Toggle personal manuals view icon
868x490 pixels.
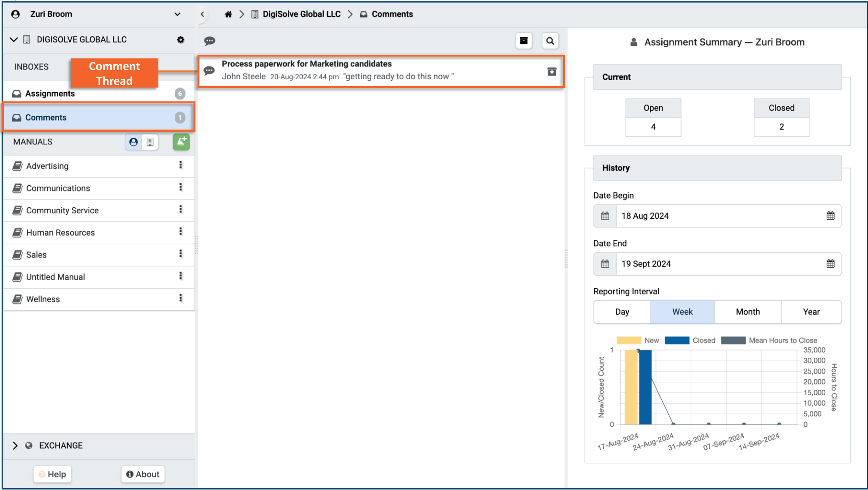(x=134, y=142)
